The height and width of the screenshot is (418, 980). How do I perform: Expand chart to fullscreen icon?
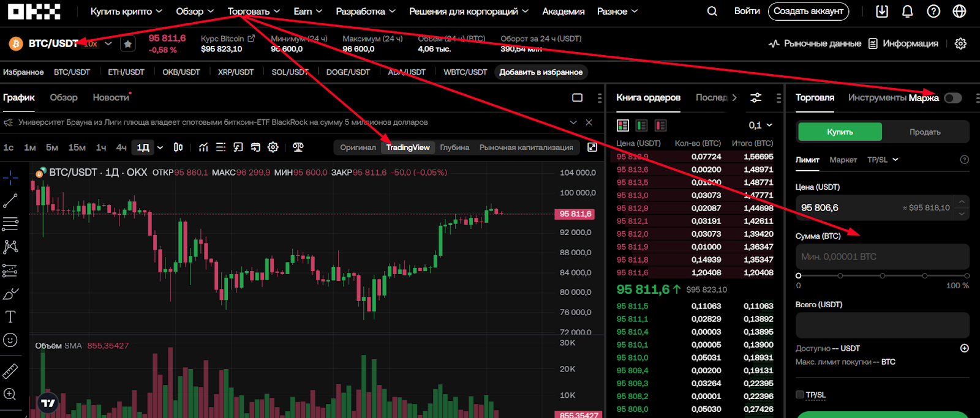click(592, 147)
